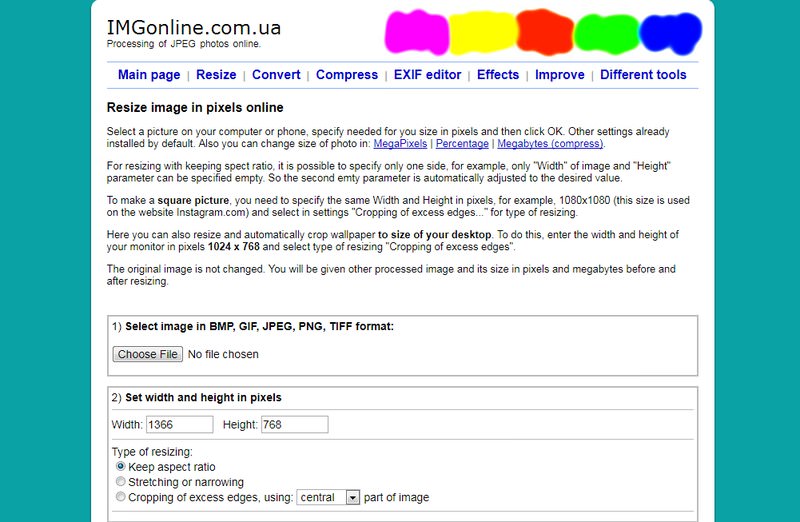Open the Main page menu link
This screenshot has height=522, width=800.
click(x=149, y=74)
